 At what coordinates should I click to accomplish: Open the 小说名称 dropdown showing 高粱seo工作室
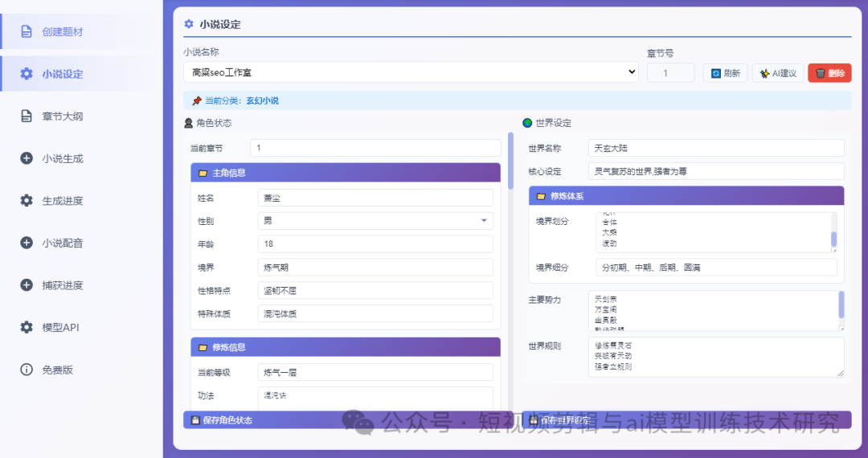coord(411,72)
